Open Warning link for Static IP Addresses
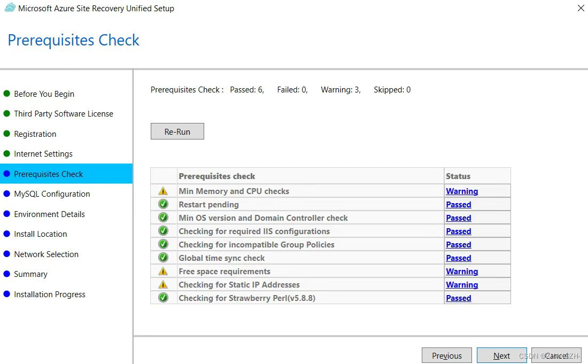The image size is (588, 364). tap(462, 285)
